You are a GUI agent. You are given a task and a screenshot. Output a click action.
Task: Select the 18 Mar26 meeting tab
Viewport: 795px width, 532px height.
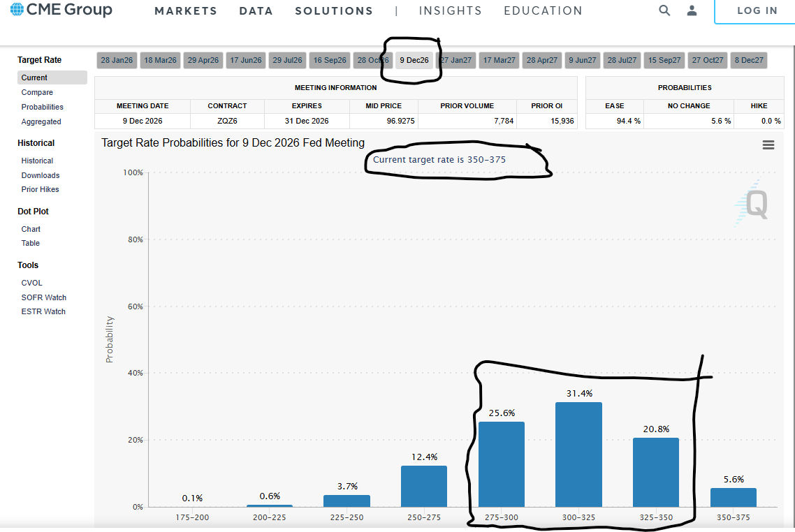click(160, 60)
